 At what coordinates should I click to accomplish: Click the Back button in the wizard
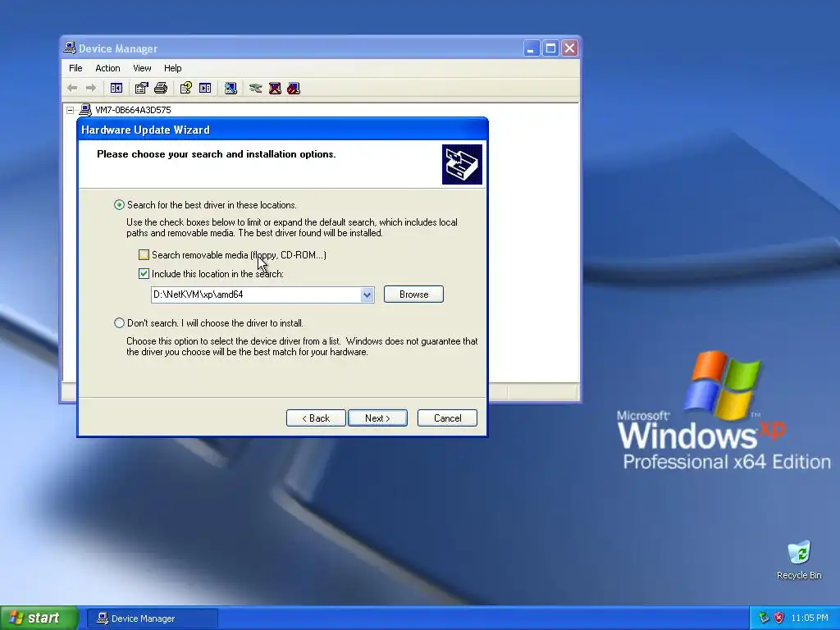click(x=316, y=418)
